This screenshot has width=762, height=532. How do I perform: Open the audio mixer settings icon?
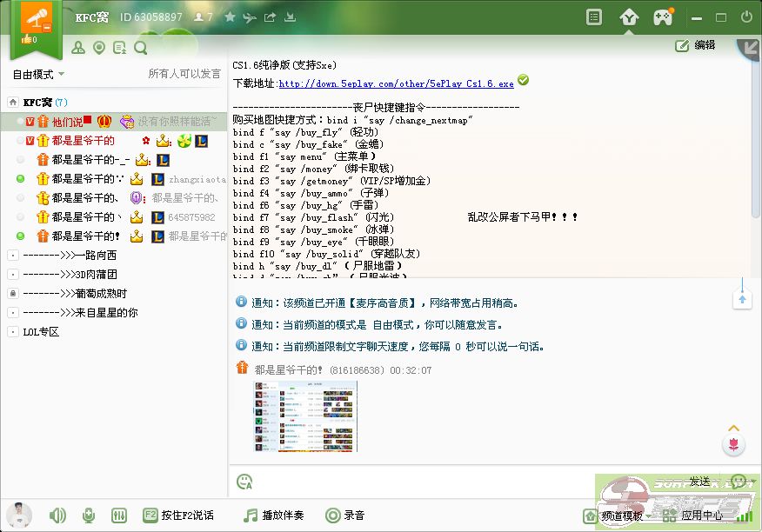point(119,515)
